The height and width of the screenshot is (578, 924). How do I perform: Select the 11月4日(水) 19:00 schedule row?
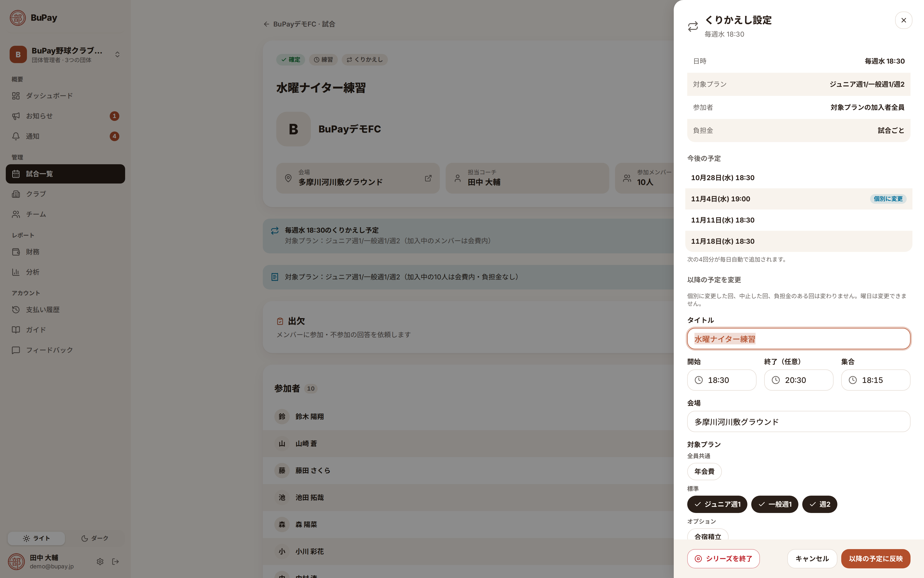(798, 199)
